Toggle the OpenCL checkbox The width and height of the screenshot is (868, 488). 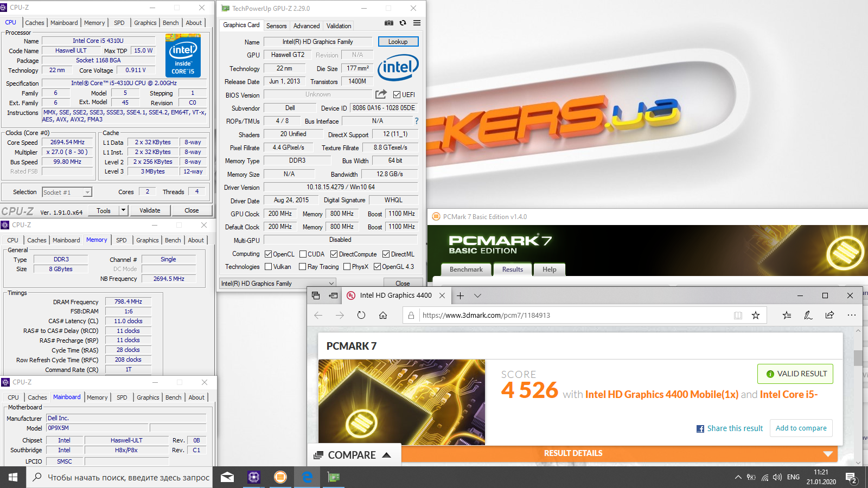point(268,254)
